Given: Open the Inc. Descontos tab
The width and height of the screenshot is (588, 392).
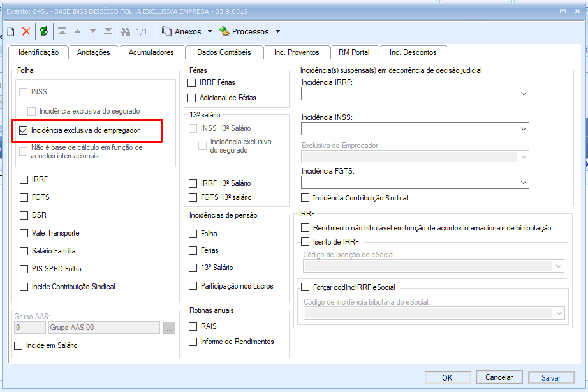Looking at the screenshot, I should (x=413, y=52).
